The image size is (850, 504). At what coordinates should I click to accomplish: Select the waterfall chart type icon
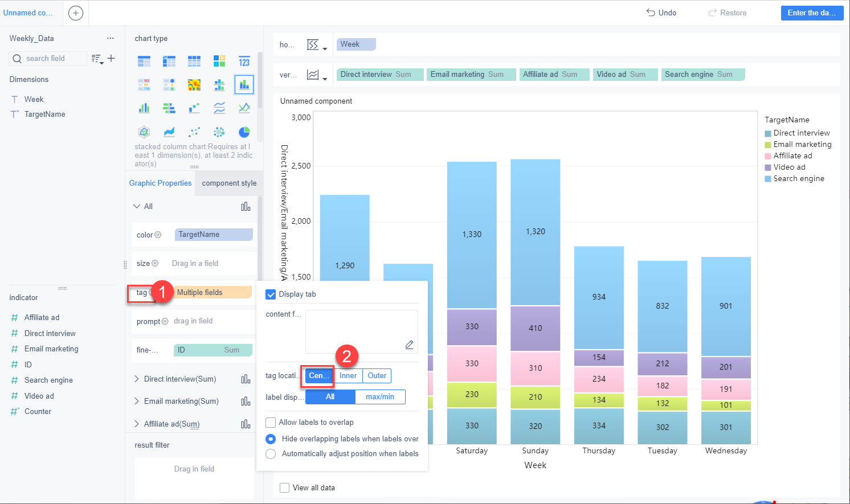click(194, 108)
